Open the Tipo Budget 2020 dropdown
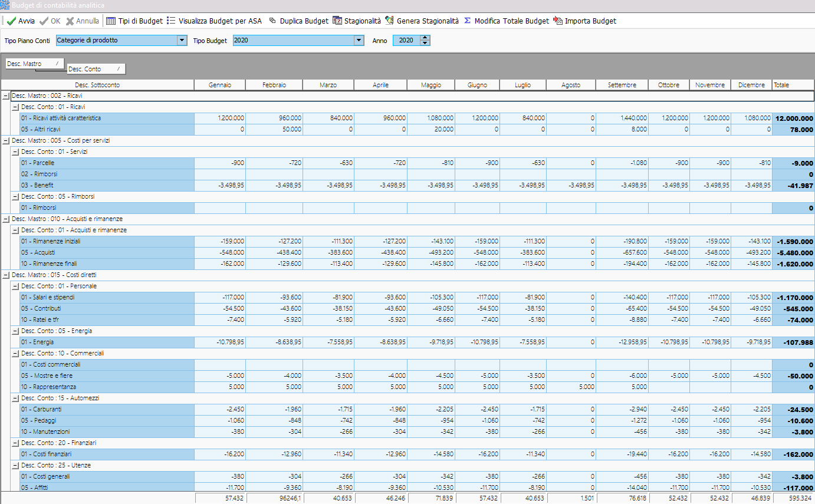 pyautogui.click(x=359, y=40)
